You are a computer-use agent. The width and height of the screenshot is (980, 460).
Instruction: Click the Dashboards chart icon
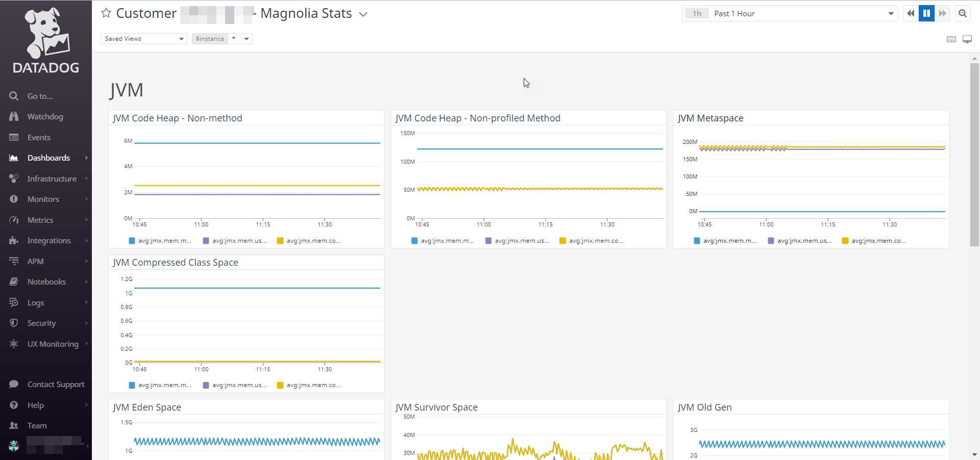pos(14,158)
